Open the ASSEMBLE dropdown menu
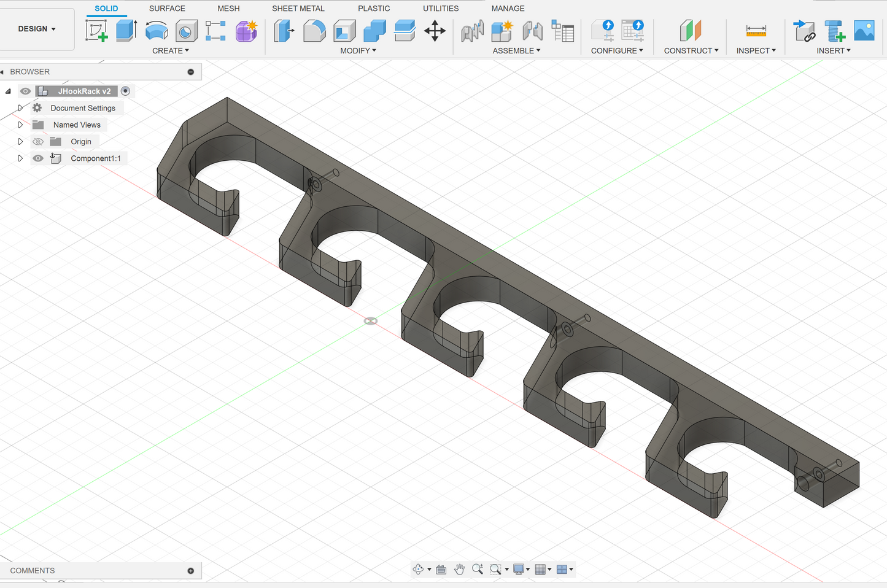Image resolution: width=887 pixels, height=588 pixels. pos(516,51)
